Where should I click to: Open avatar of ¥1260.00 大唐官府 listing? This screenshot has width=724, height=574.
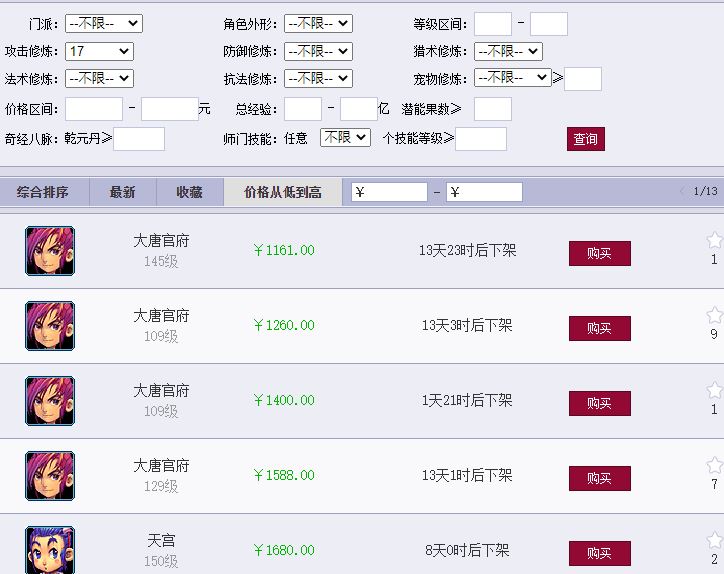pyautogui.click(x=50, y=326)
